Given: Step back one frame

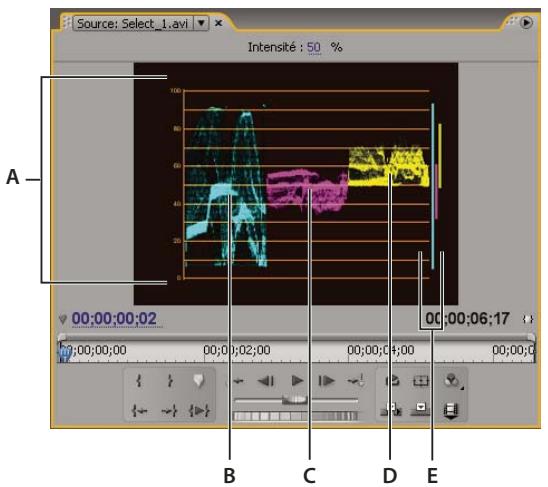Looking at the screenshot, I should coord(266,381).
